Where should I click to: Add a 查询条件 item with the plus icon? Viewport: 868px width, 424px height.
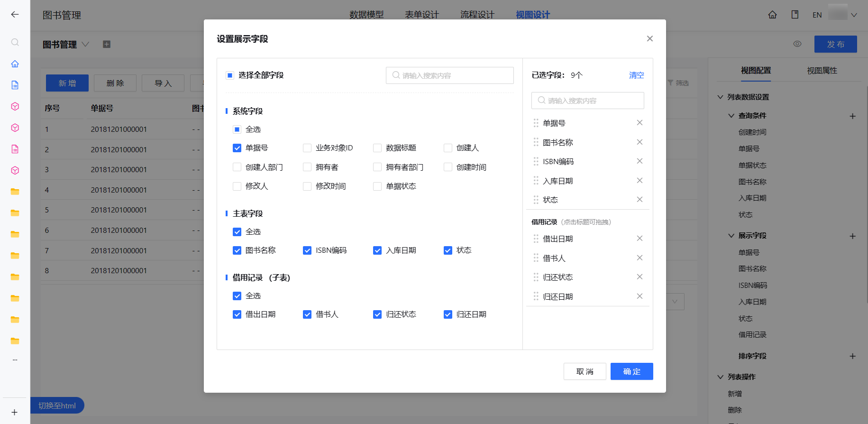pyautogui.click(x=852, y=116)
